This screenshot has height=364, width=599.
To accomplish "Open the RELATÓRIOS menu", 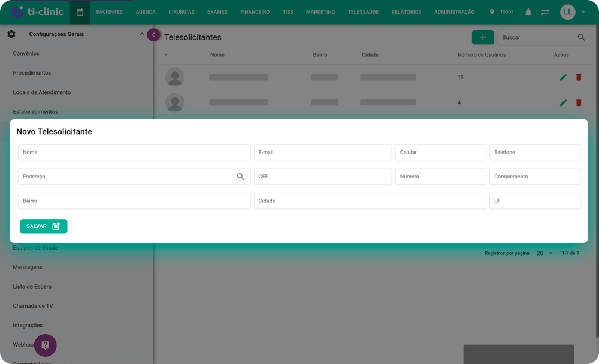I will coord(407,12).
